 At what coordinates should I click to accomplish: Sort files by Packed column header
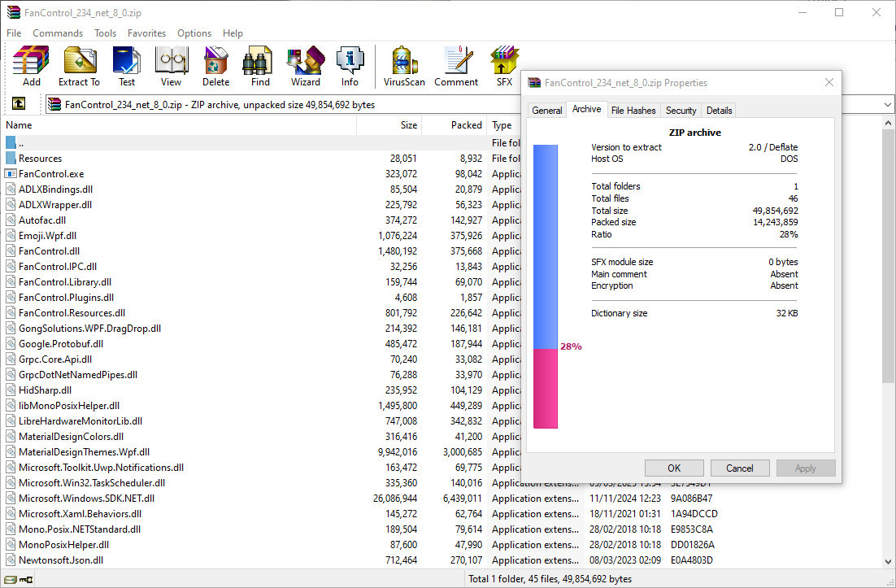466,125
